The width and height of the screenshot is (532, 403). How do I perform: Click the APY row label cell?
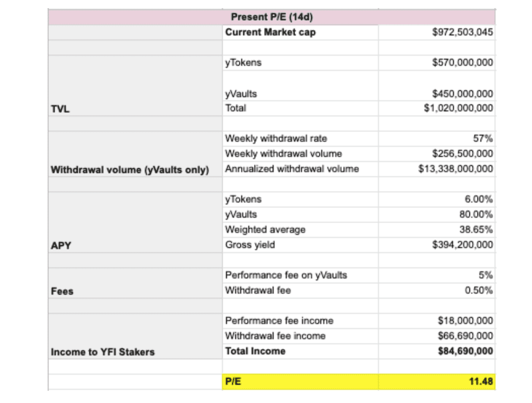pyautogui.click(x=135, y=222)
